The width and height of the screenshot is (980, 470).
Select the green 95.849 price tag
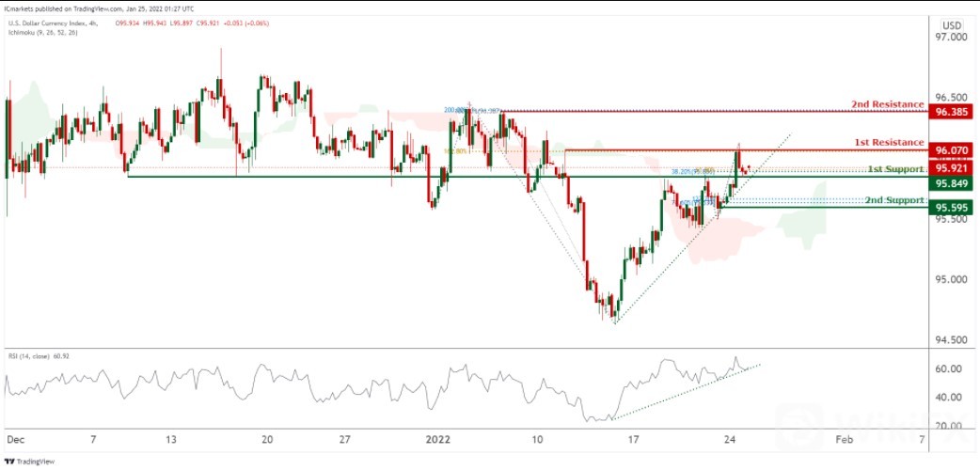pos(950,184)
